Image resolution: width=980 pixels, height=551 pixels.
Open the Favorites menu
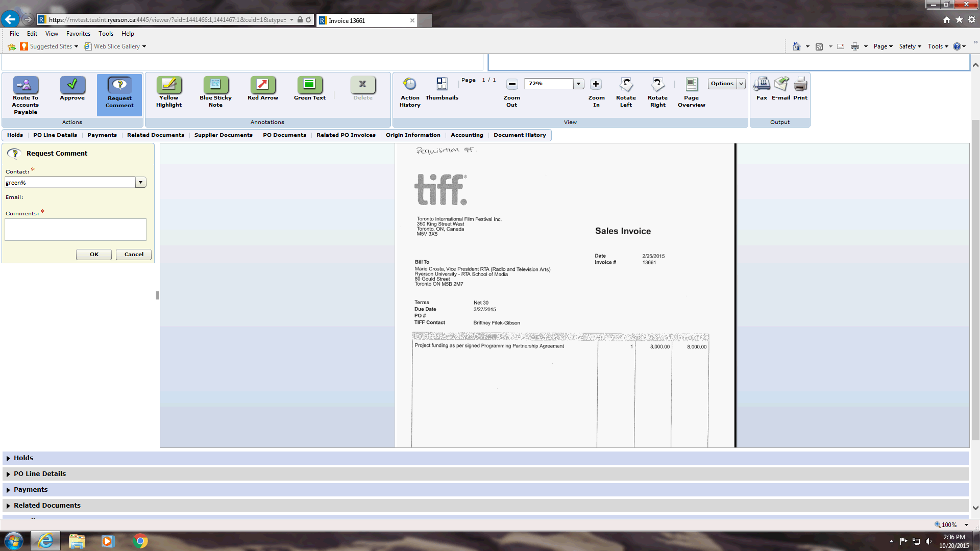[78, 34]
